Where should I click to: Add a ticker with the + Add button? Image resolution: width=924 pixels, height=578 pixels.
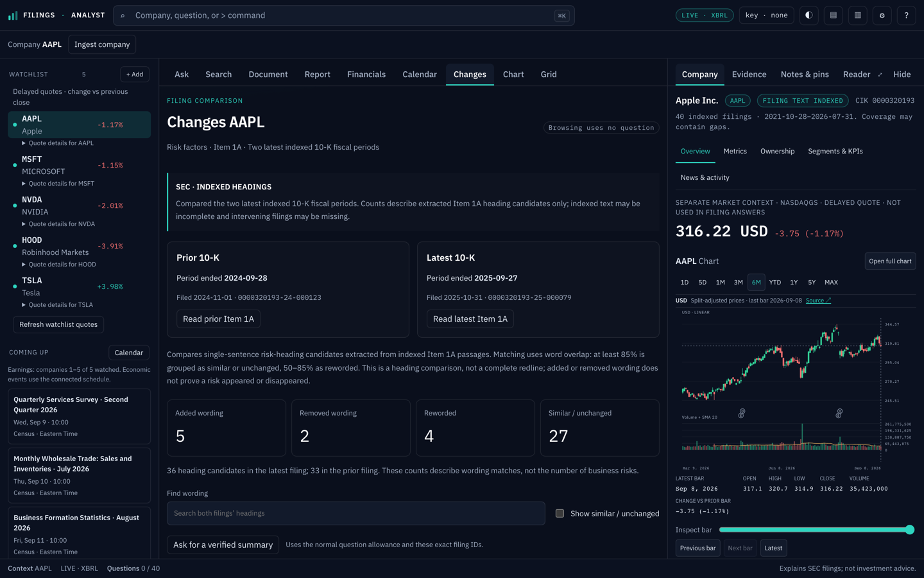(135, 74)
